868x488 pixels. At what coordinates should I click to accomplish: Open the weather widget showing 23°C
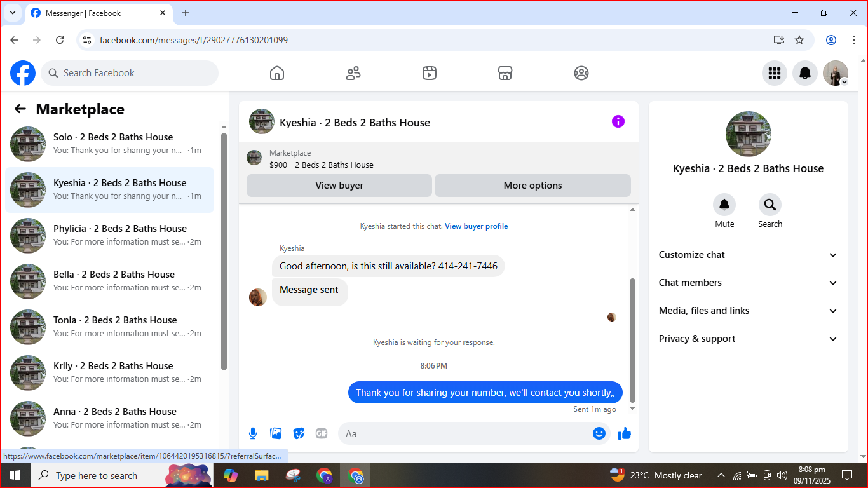(x=656, y=475)
